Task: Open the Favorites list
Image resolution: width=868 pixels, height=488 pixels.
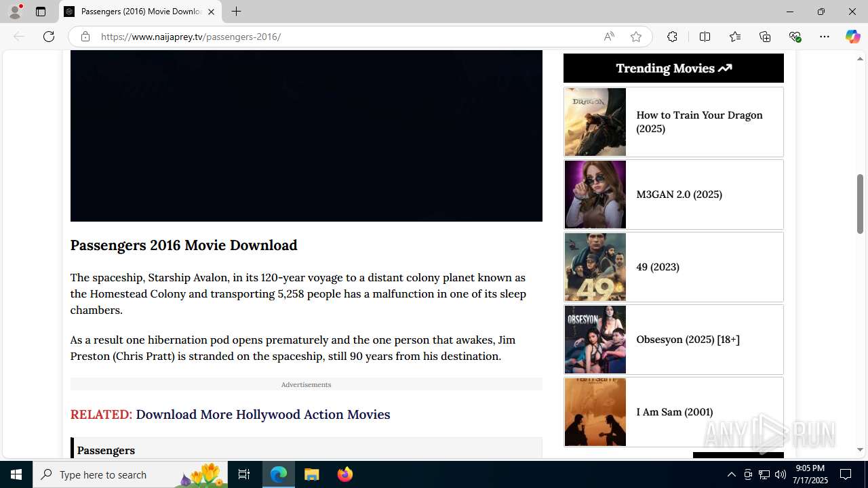Action: (x=735, y=37)
